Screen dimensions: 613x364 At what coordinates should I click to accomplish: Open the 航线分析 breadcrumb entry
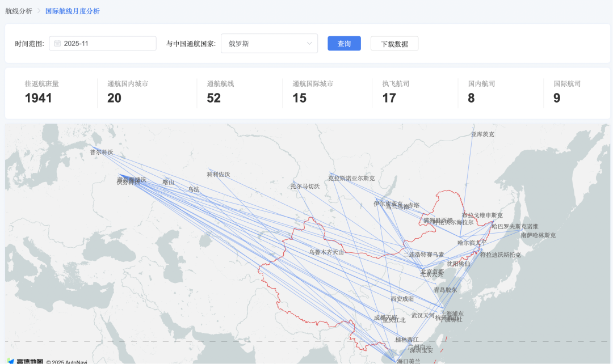(18, 10)
